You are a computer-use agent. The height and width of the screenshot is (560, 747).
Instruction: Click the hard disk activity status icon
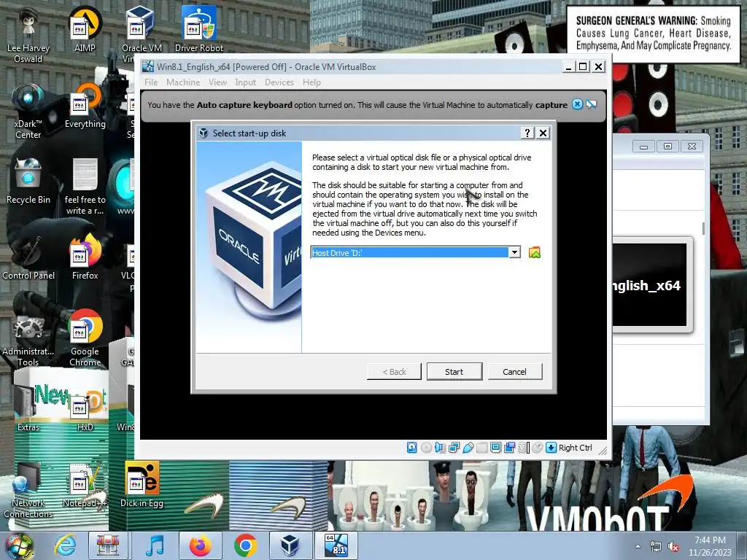(x=412, y=448)
